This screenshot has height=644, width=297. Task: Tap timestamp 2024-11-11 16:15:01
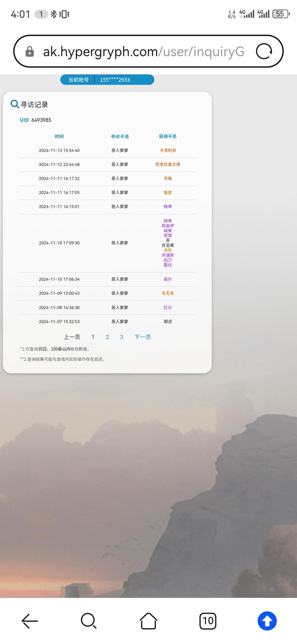59,206
